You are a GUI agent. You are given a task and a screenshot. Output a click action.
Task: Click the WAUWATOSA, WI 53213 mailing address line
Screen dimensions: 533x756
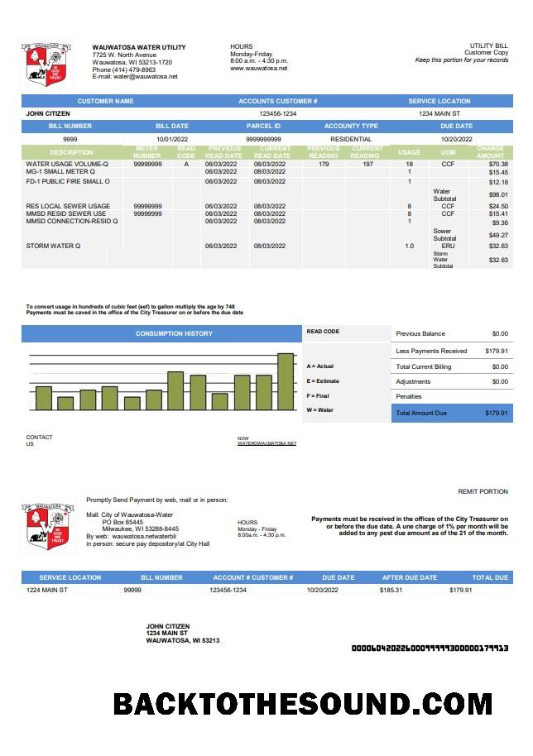pos(183,641)
